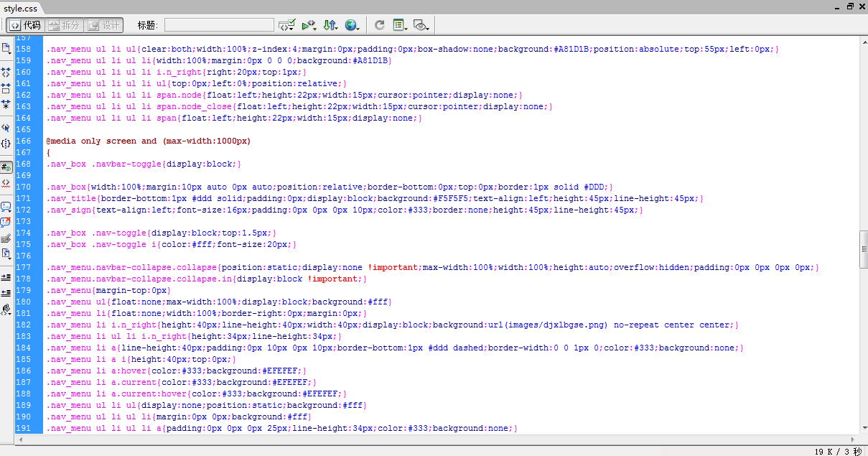Screen dimensions: 868x456
Task: Click the vertical scrollbar thumb
Action: click(x=864, y=250)
